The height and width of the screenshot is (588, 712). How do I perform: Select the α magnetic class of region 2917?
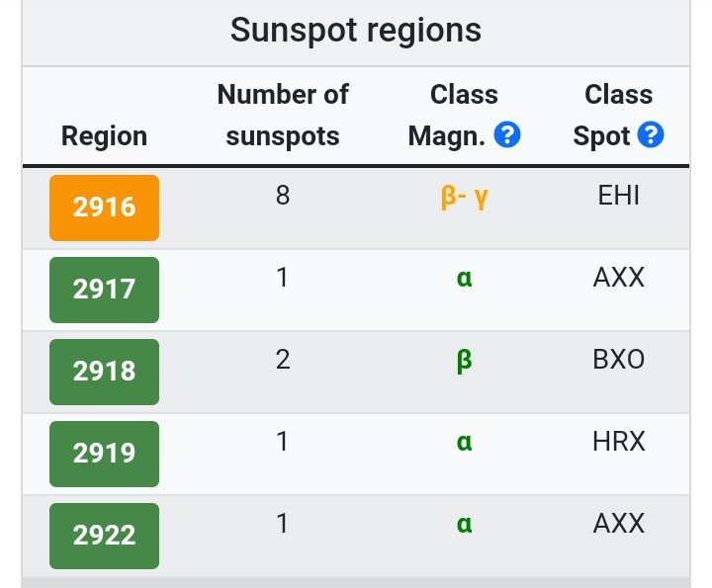coord(464,278)
